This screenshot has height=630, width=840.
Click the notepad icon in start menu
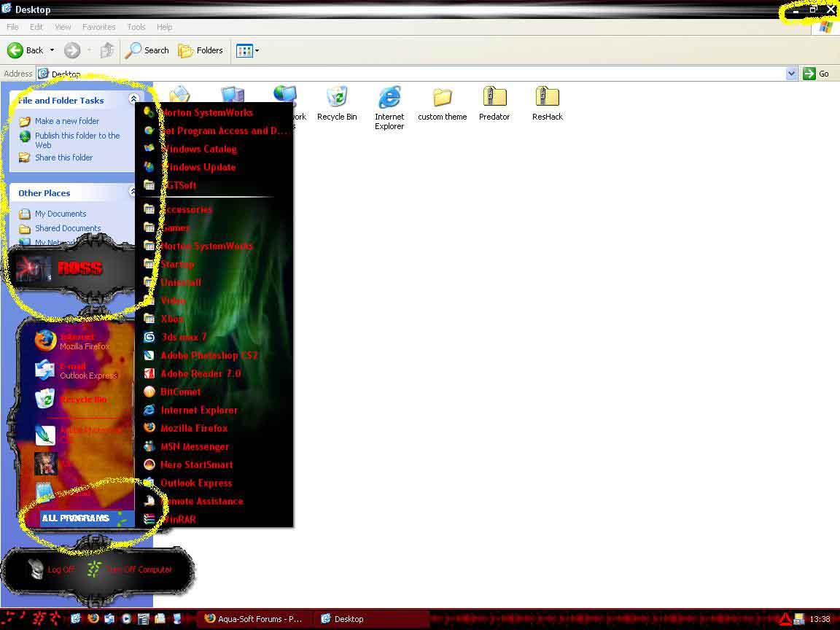(x=45, y=492)
